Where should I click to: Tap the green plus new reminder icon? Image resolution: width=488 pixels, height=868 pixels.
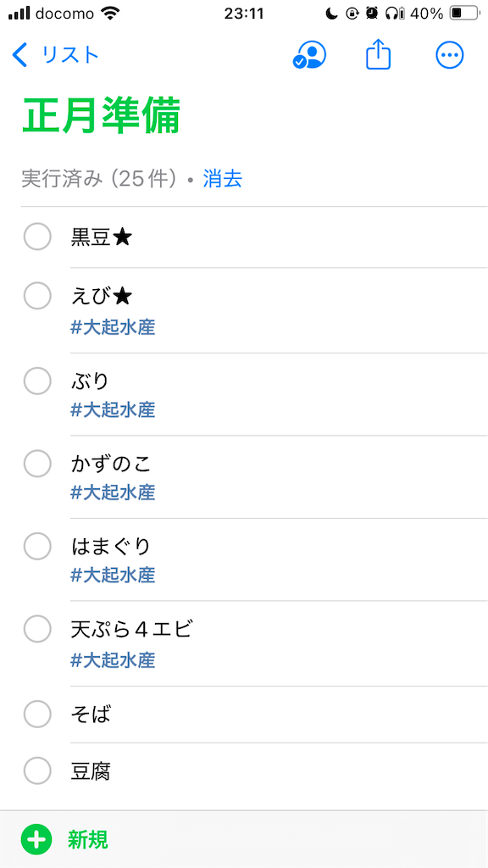[x=36, y=840]
